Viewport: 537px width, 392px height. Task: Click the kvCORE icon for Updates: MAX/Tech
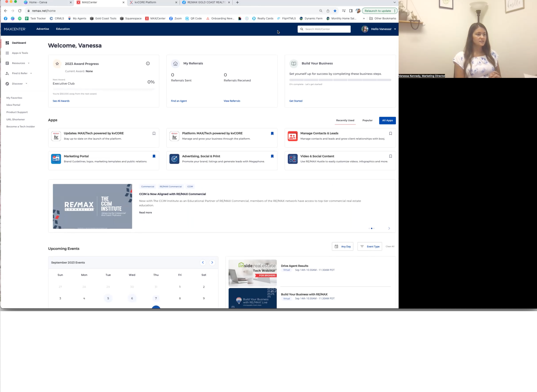coord(56,136)
